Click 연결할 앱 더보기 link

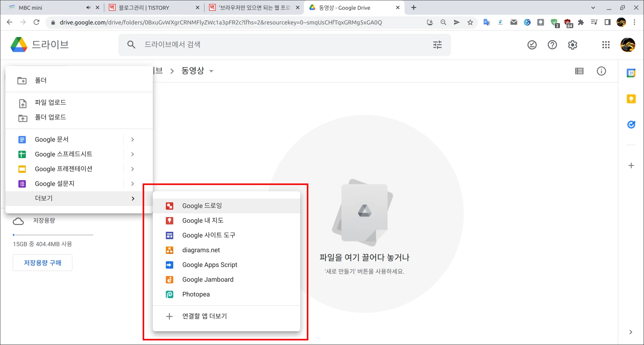[204, 316]
